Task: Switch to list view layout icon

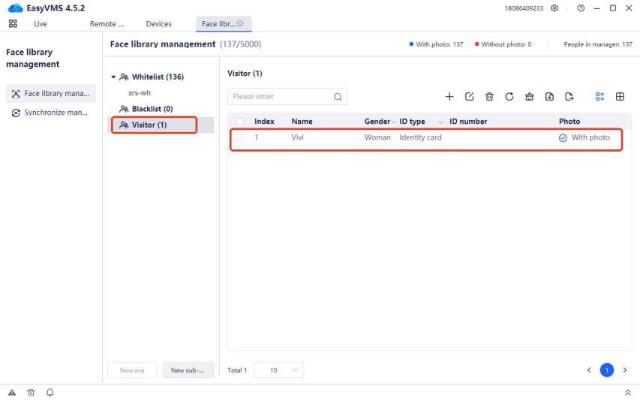Action: click(x=599, y=97)
